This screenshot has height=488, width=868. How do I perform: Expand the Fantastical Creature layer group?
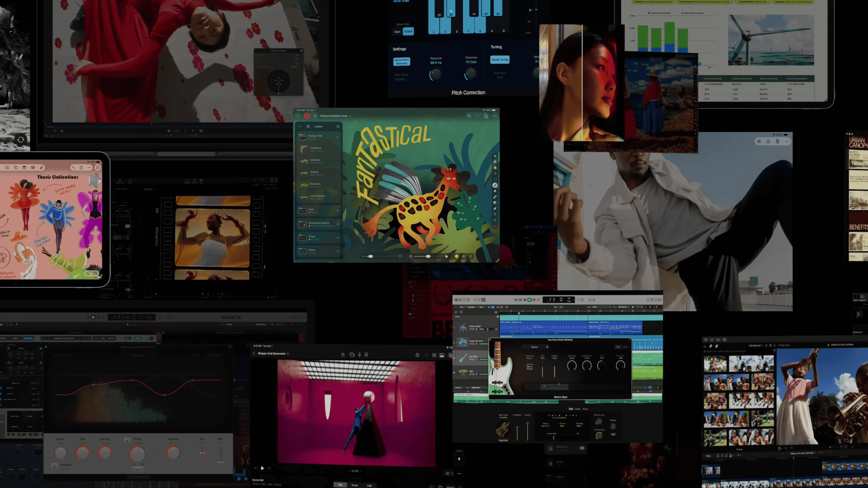pyautogui.click(x=337, y=224)
